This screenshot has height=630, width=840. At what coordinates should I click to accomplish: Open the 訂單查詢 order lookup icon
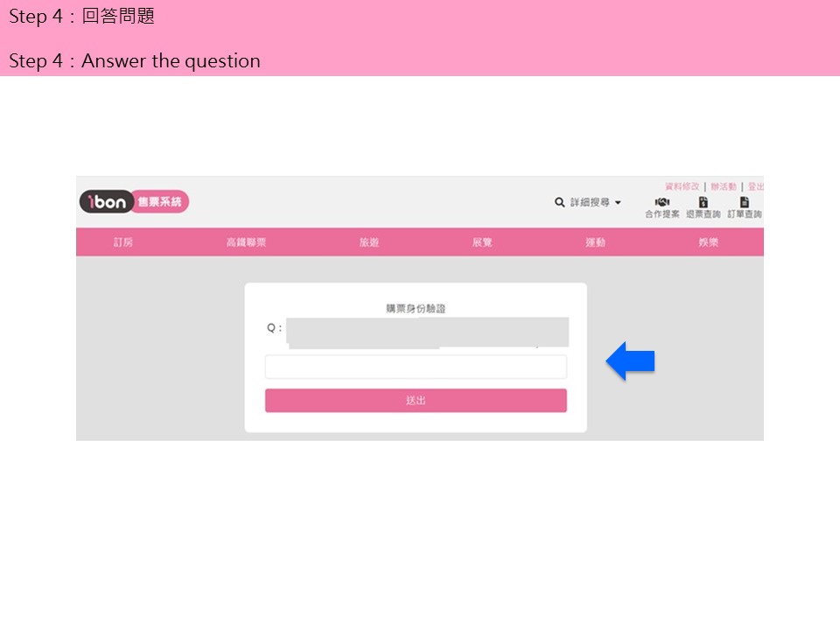point(744,203)
